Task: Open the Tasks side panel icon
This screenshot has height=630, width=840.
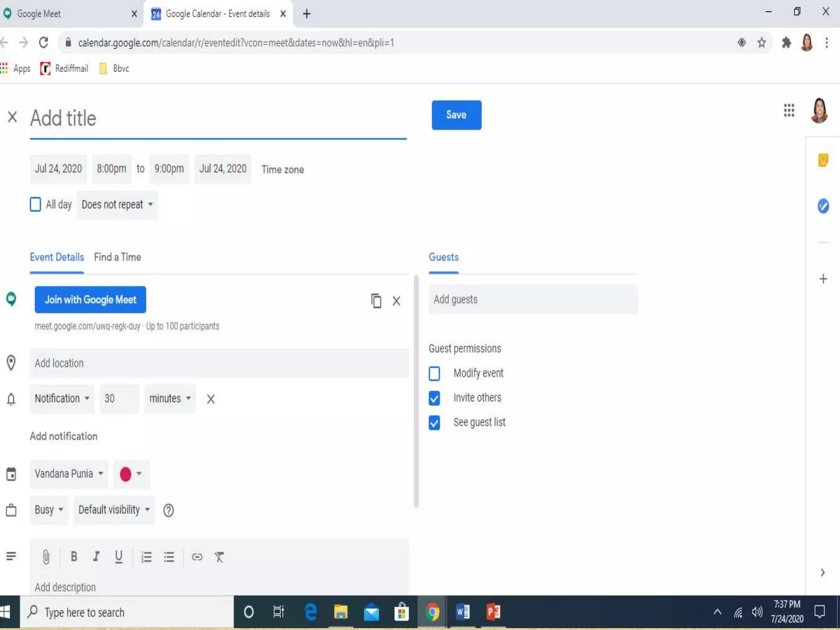Action: (823, 205)
